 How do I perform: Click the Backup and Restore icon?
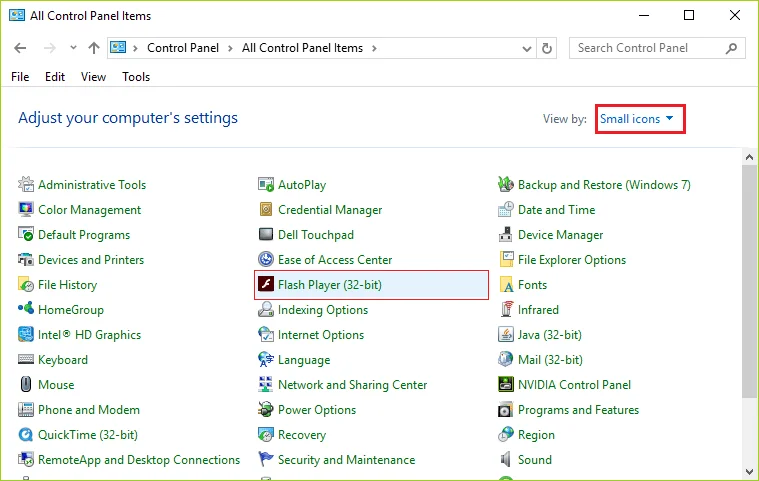tap(506, 184)
